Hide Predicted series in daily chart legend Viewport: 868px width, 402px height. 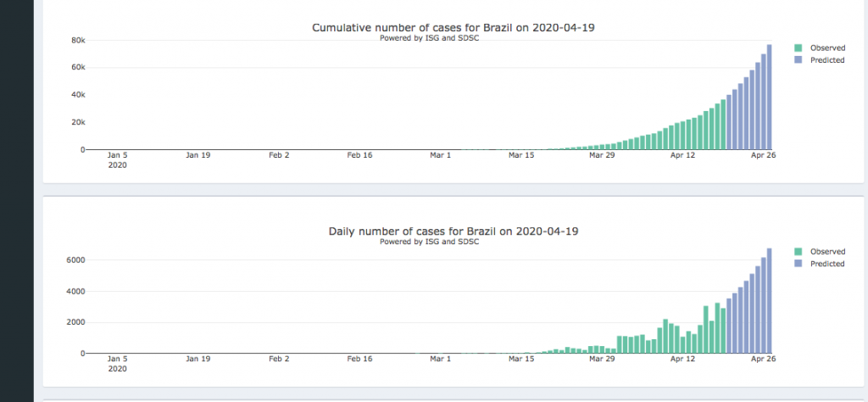pos(827,264)
